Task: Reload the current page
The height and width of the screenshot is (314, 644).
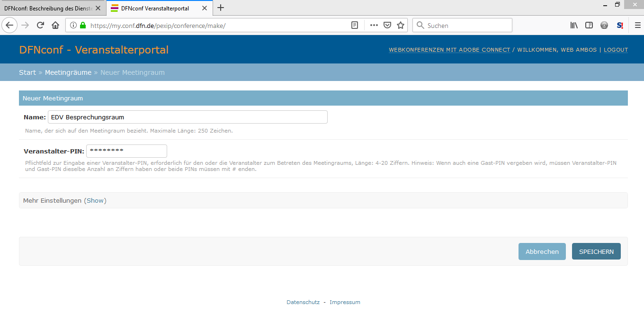Action: click(x=40, y=26)
